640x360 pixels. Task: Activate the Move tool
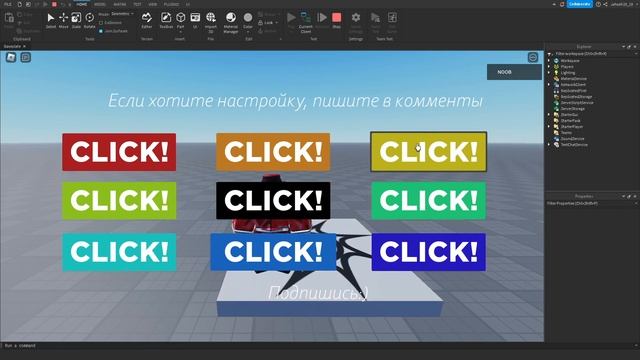tap(63, 20)
